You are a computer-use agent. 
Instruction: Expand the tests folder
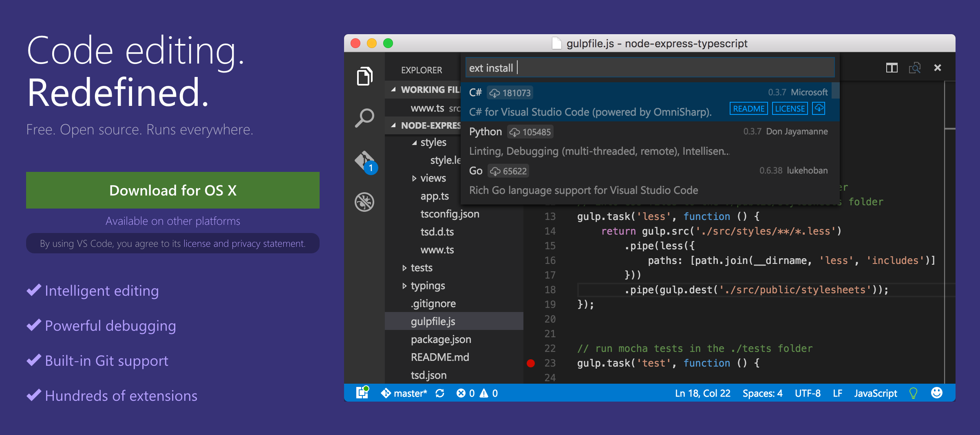[404, 268]
